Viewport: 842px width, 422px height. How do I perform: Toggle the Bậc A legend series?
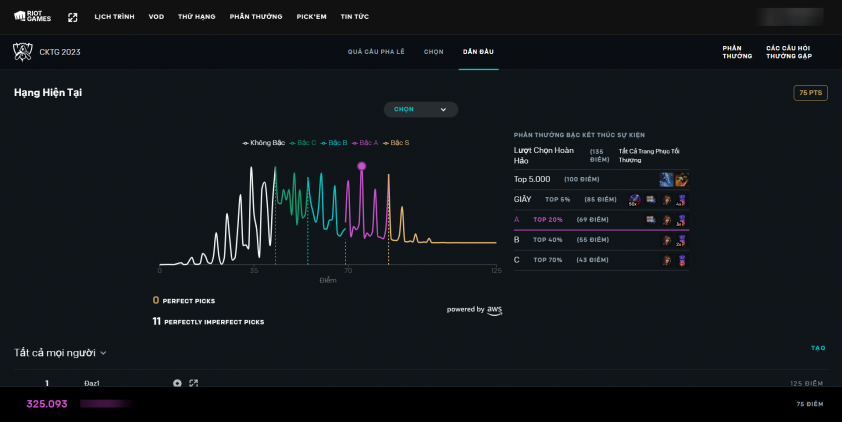click(x=365, y=143)
